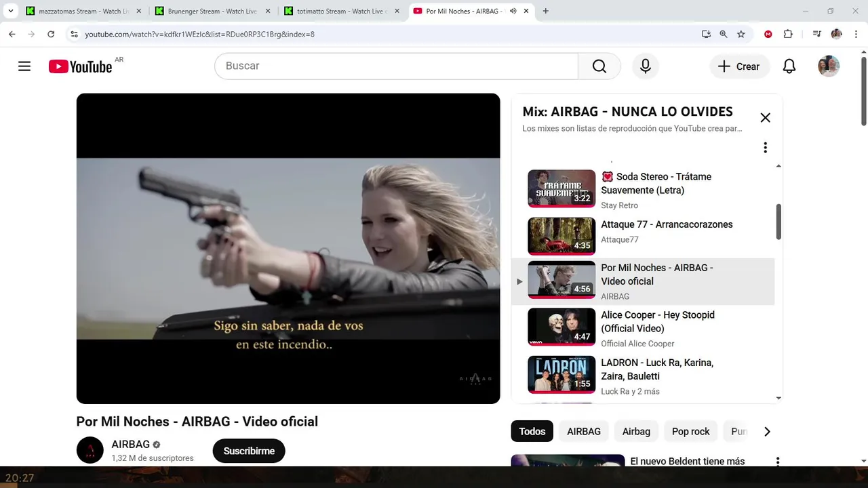The image size is (868, 488).
Task: Go forward in browser history
Action: coord(31,34)
